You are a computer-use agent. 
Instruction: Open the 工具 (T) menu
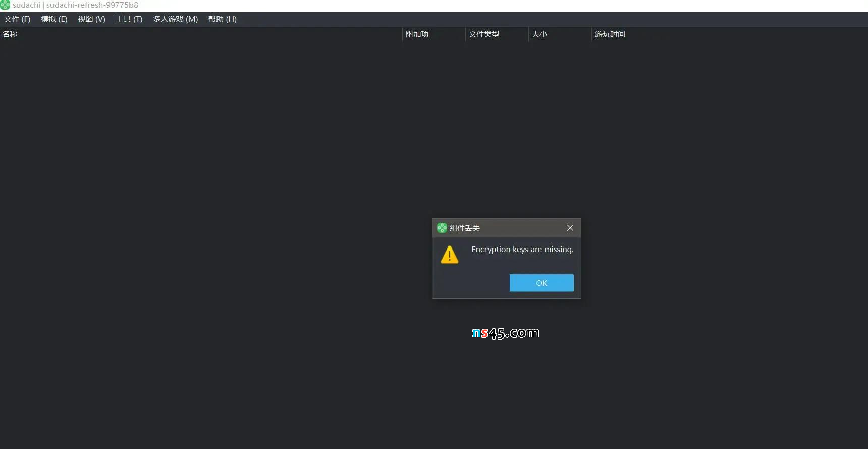tap(129, 19)
